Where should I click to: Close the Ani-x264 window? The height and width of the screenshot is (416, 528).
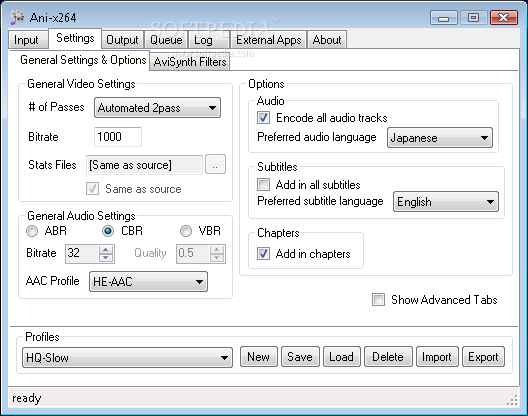(x=503, y=18)
